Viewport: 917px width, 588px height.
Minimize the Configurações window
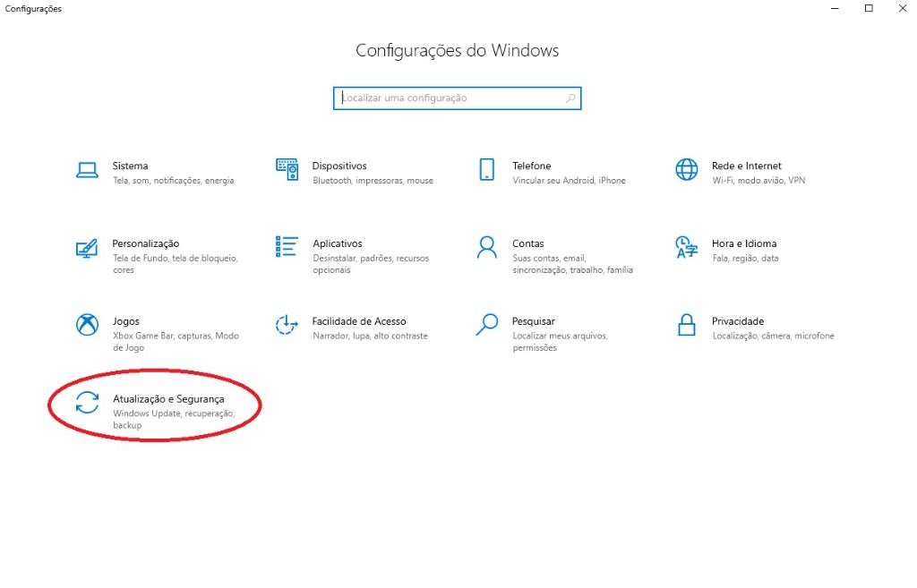(833, 9)
